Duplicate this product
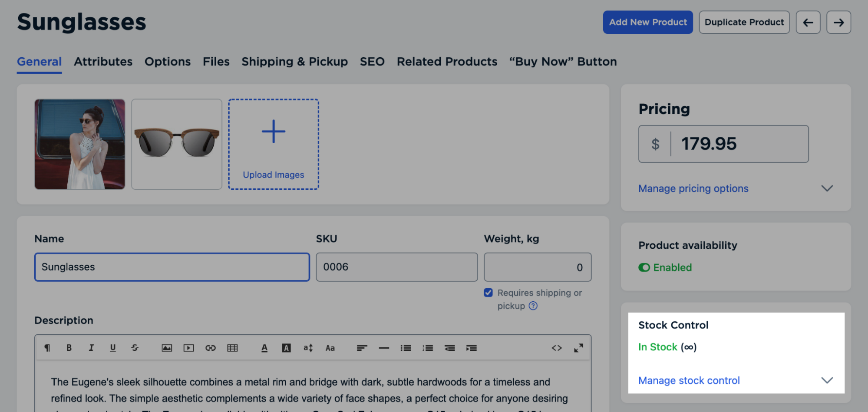The image size is (868, 412). (744, 22)
